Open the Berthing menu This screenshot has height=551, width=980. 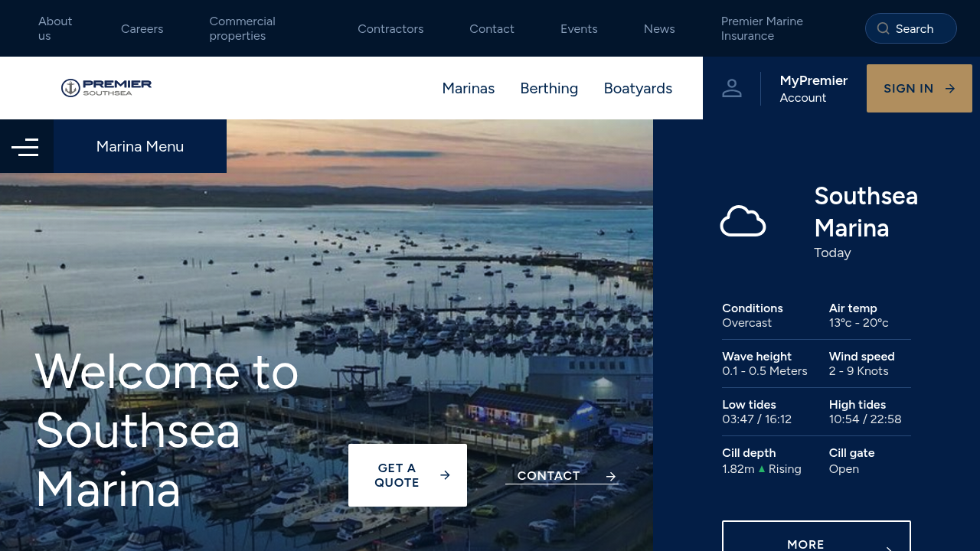(x=549, y=88)
